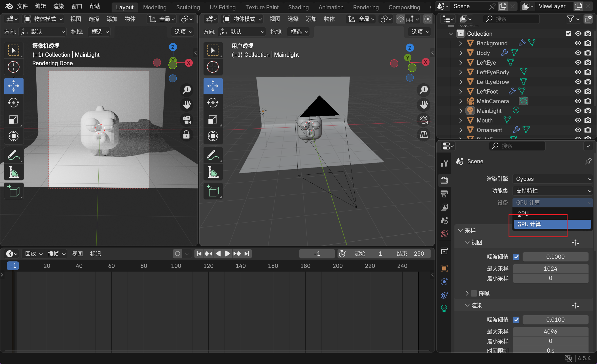The image size is (597, 364).
Task: Click the viewport max samples field showing 1024
Action: pos(550,268)
